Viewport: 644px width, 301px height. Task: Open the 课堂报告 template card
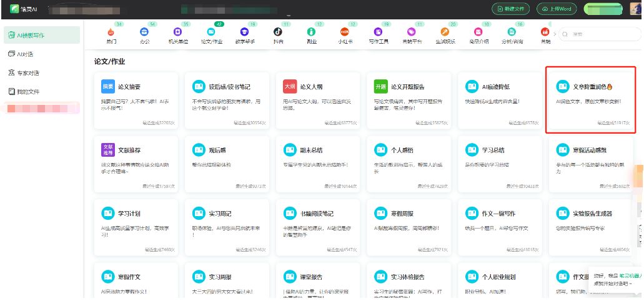coord(318,280)
